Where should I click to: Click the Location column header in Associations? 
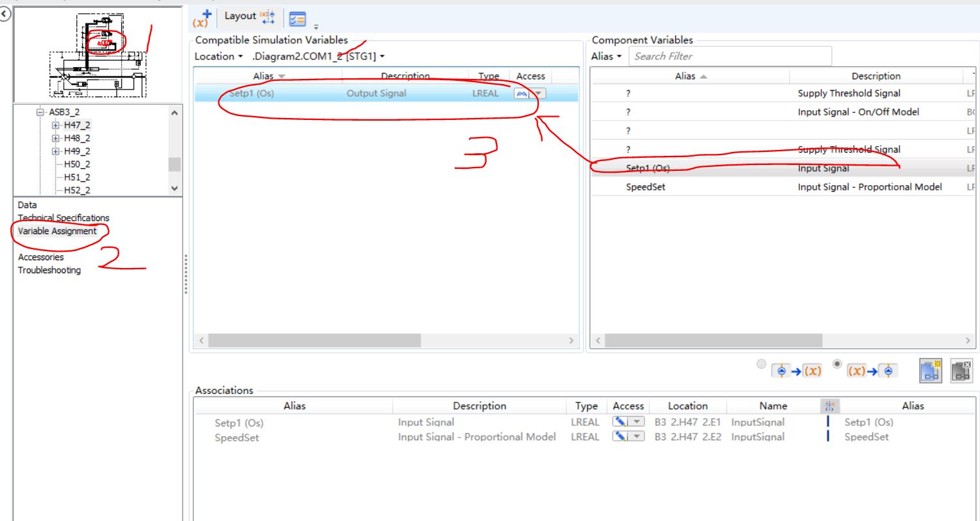(x=687, y=406)
